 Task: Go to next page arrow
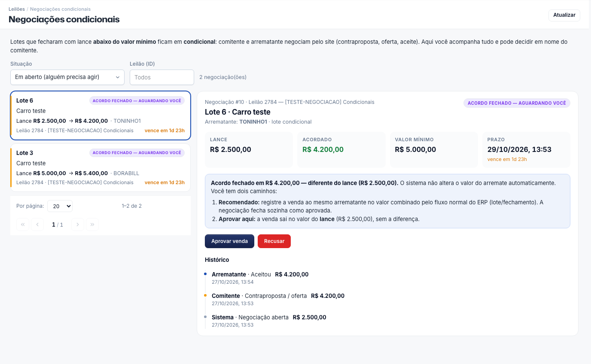pos(78,224)
